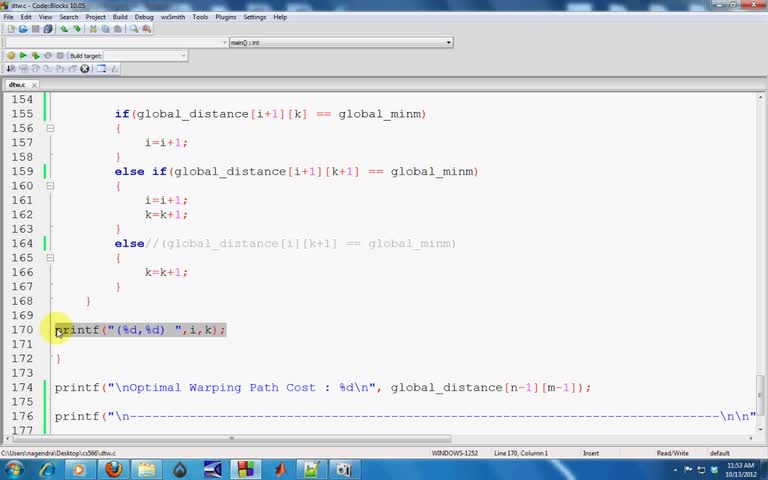Viewport: 768px width, 480px height.
Task: Open the Windows Start button
Action: tap(14, 470)
